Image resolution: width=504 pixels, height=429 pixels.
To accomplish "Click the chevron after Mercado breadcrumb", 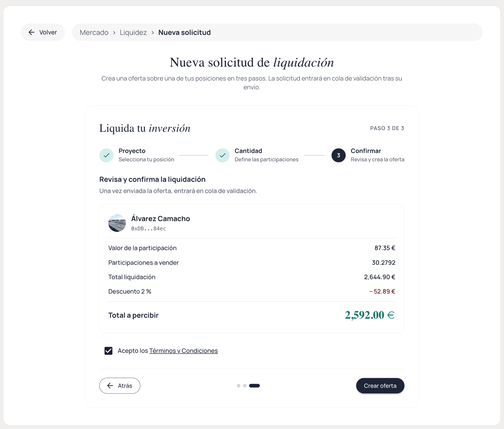I will point(114,32).
